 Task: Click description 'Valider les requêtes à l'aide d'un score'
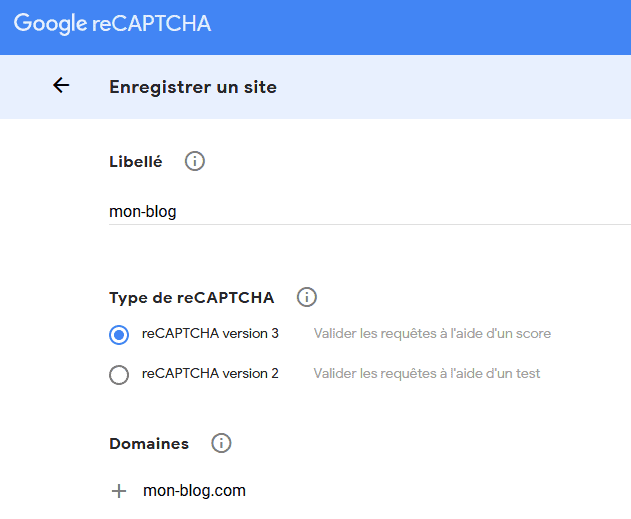(x=432, y=334)
